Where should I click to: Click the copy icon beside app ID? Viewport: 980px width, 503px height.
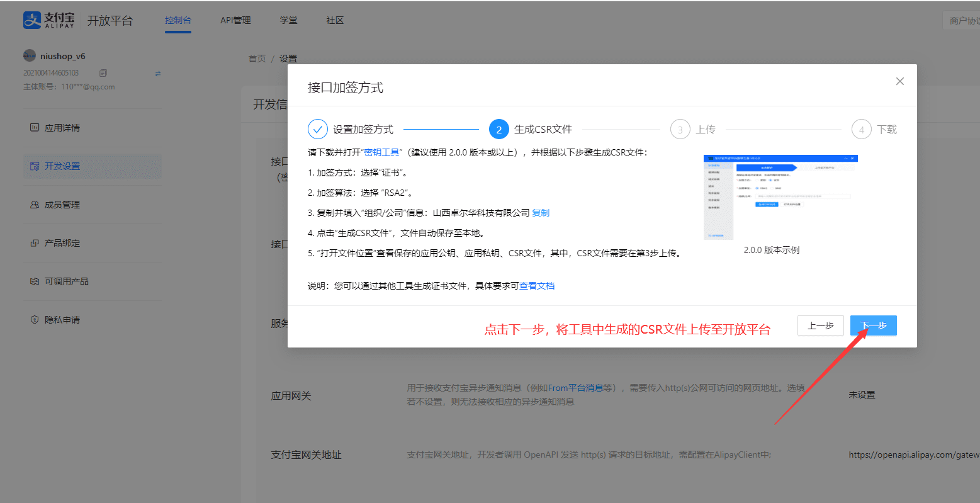pos(103,73)
